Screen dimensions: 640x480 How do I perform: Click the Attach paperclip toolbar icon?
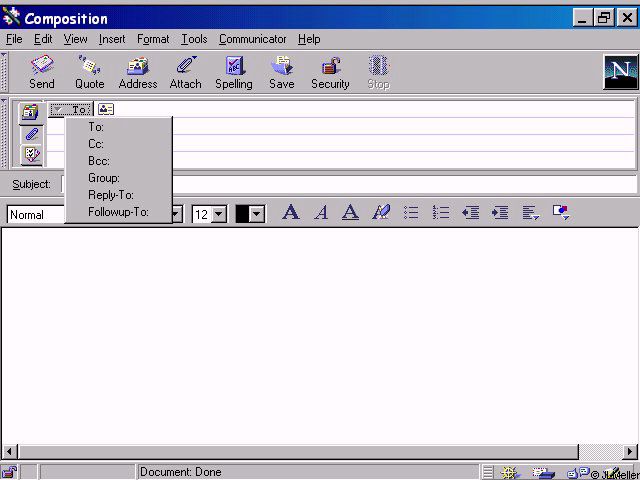click(186, 72)
